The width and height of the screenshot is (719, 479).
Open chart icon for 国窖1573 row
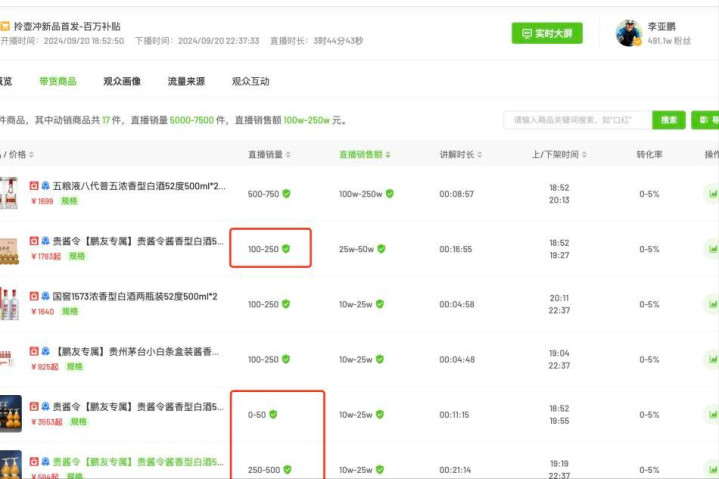(712, 304)
